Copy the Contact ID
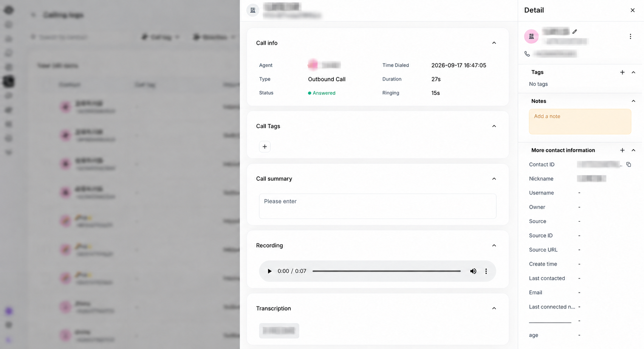 click(629, 164)
